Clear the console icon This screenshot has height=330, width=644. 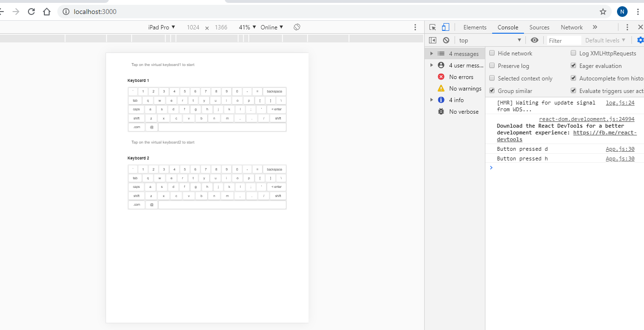(x=446, y=40)
